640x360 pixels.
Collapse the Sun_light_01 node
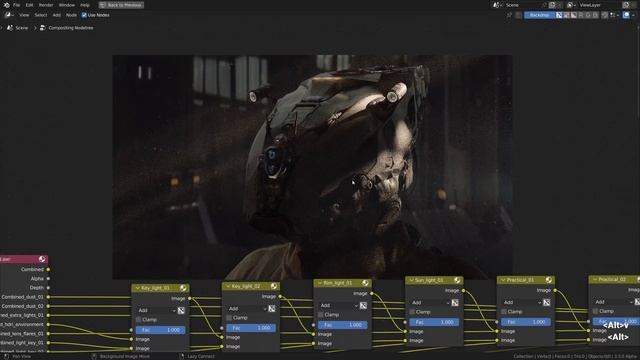pos(411,280)
